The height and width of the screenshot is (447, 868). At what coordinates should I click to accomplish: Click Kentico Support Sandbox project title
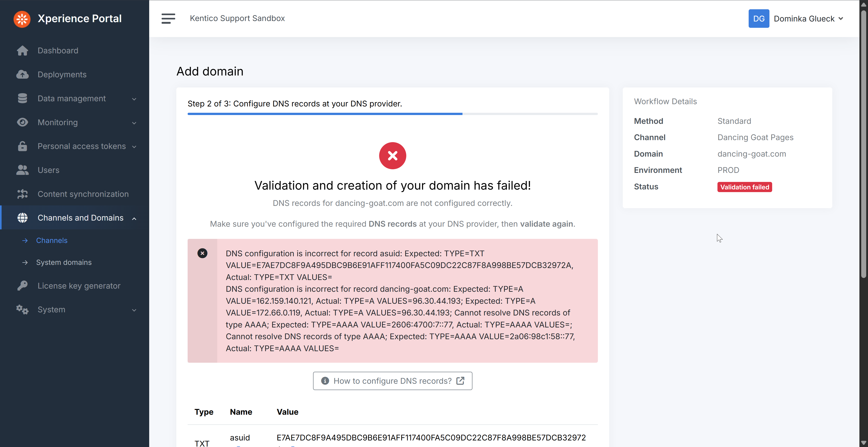(x=237, y=19)
